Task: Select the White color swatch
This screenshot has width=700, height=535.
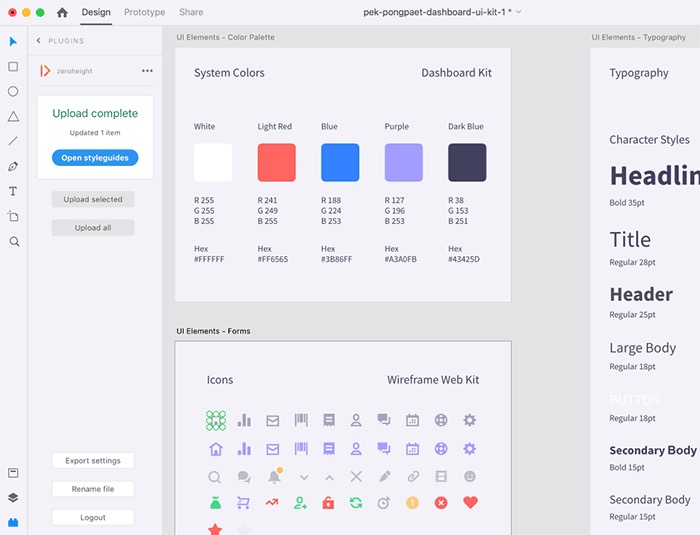Action: tap(213, 163)
